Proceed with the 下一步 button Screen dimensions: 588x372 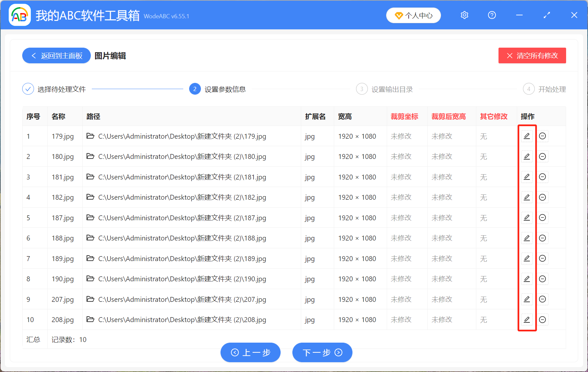(322, 352)
